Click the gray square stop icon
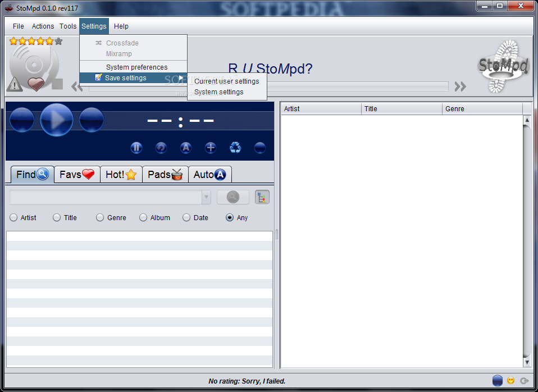 [57, 84]
